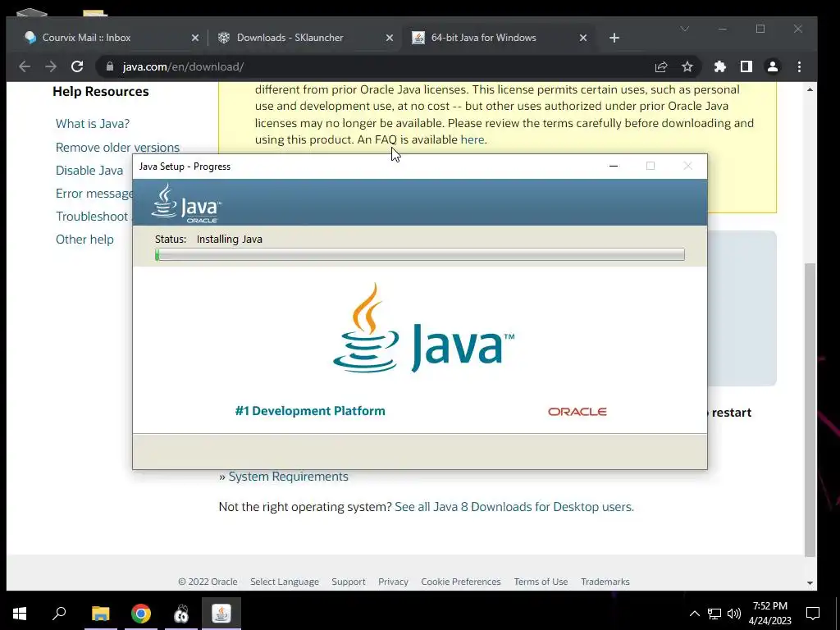The height and width of the screenshot is (630, 840).
Task: Click the Java logo in setup header
Action: click(x=186, y=203)
